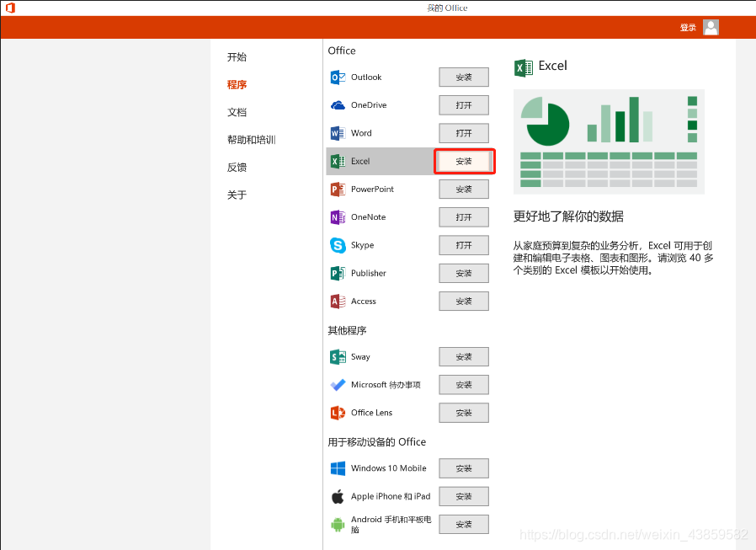Click the Publisher app icon
The width and height of the screenshot is (756, 550).
pos(338,273)
